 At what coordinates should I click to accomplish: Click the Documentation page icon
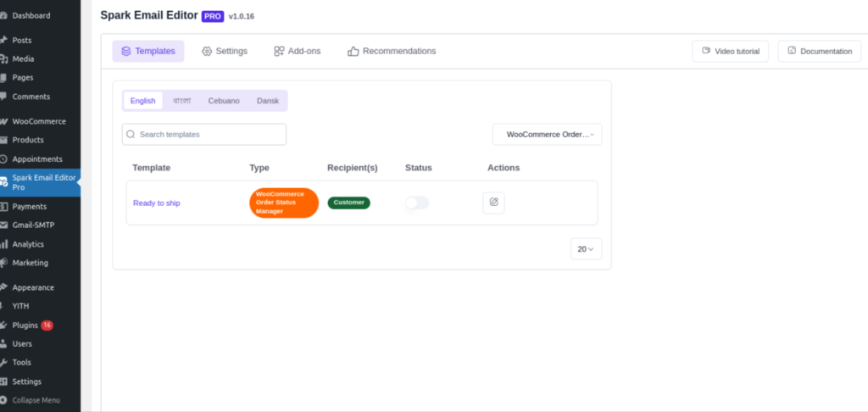[792, 50]
